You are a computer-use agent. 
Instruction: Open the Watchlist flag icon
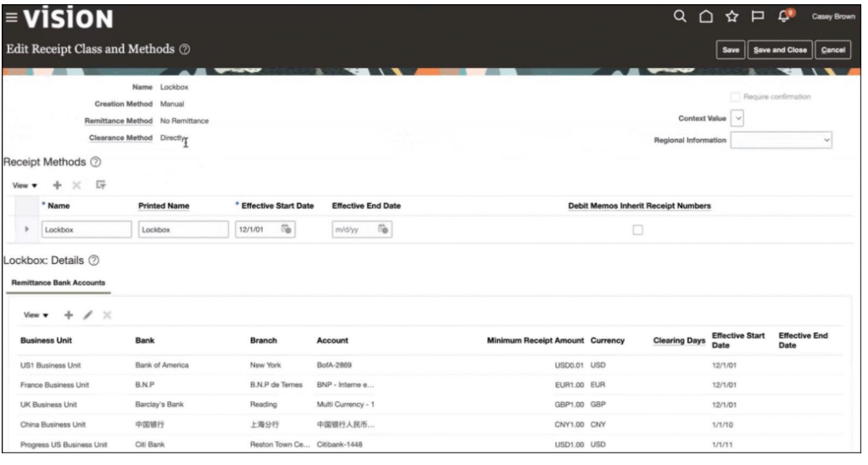point(759,17)
